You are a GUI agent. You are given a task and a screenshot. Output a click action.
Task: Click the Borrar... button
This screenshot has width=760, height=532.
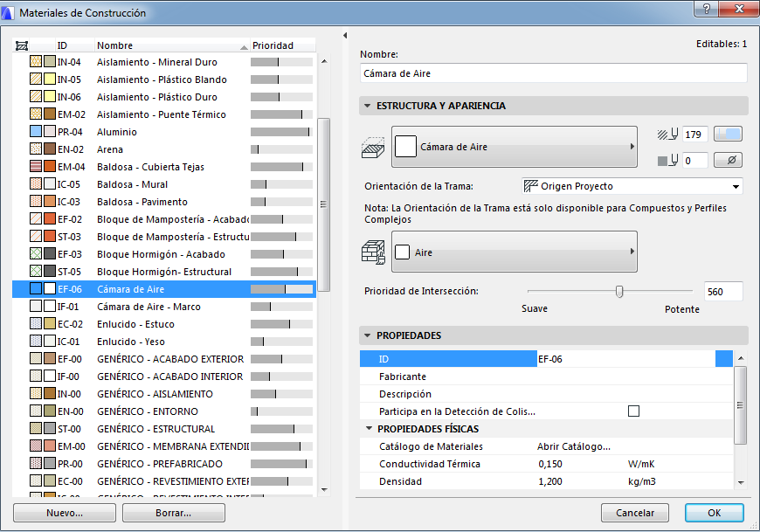pos(174,513)
